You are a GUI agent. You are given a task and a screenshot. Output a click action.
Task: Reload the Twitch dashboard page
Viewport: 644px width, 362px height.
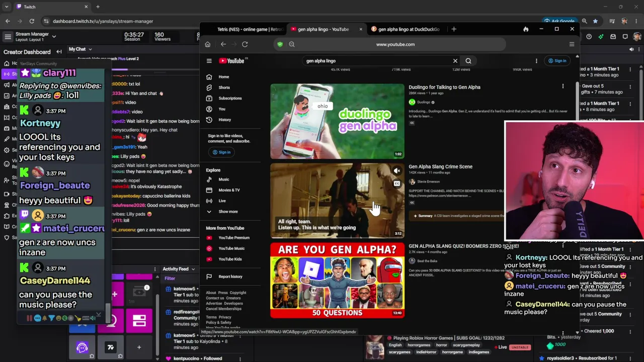[x=32, y=21]
